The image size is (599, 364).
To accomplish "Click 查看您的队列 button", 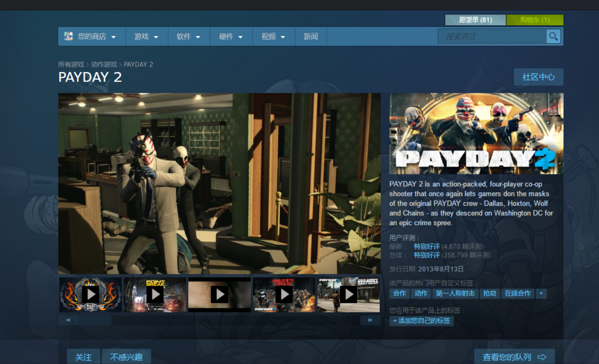I will click(x=514, y=357).
